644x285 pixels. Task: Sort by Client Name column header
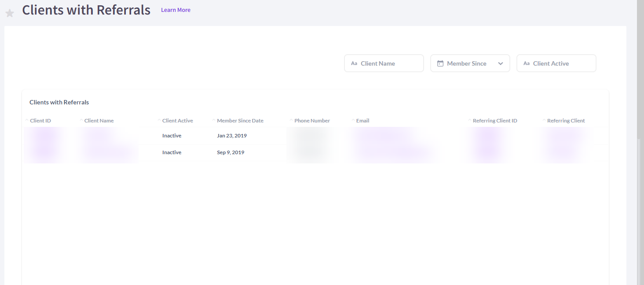pos(99,121)
